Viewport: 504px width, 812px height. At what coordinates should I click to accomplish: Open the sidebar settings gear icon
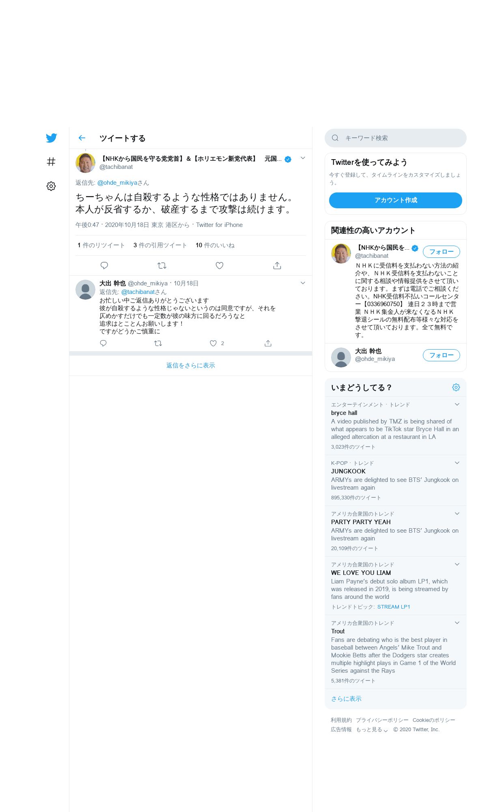coord(51,186)
